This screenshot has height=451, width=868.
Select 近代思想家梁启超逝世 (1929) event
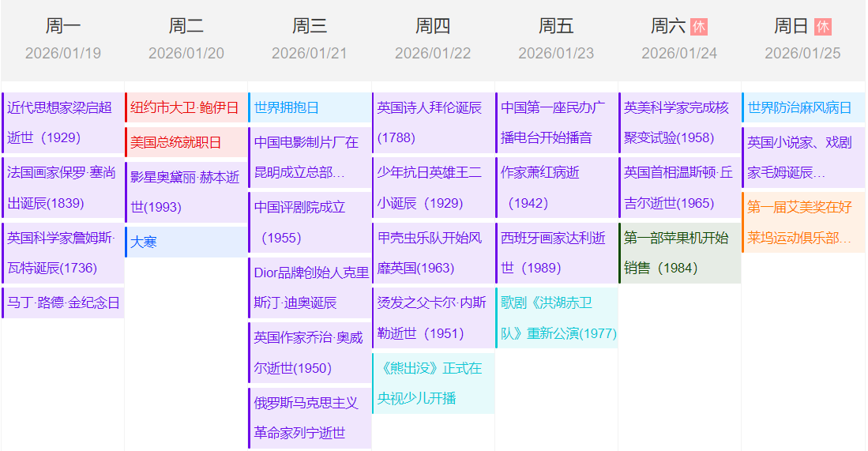(x=63, y=122)
